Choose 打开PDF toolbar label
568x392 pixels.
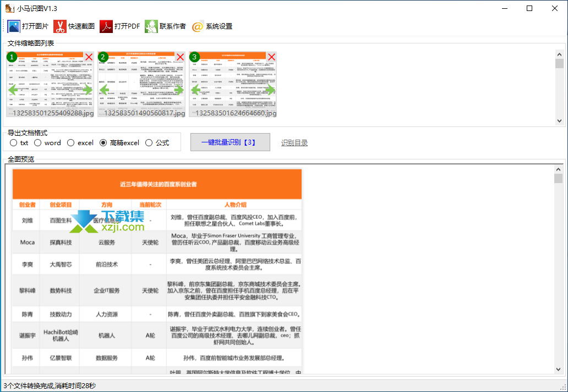tap(127, 26)
